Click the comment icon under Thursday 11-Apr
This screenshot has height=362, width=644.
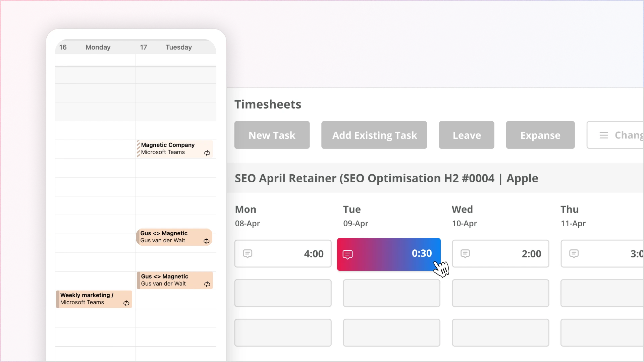click(x=574, y=254)
